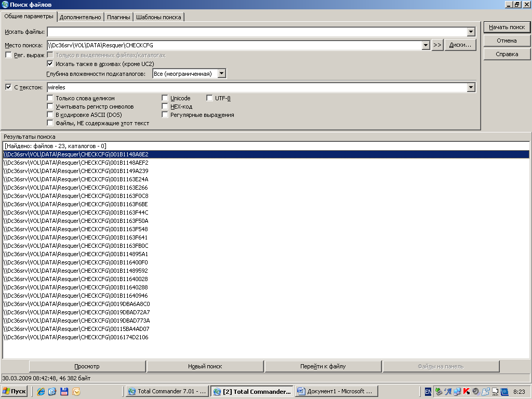Click the '>>' button beside search location
Image resolution: width=532 pixels, height=399 pixels.
(437, 45)
